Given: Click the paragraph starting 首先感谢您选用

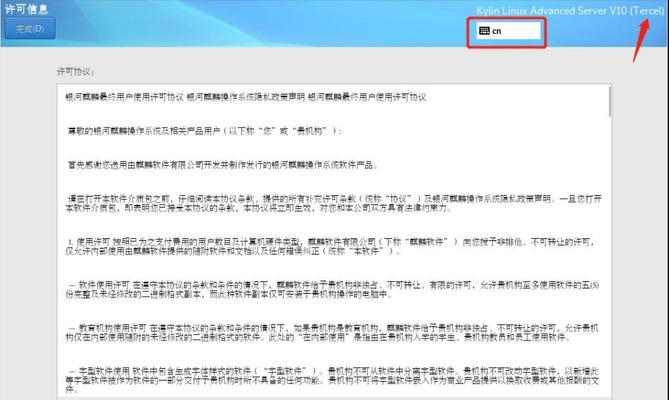Looking at the screenshot, I should pos(222,165).
